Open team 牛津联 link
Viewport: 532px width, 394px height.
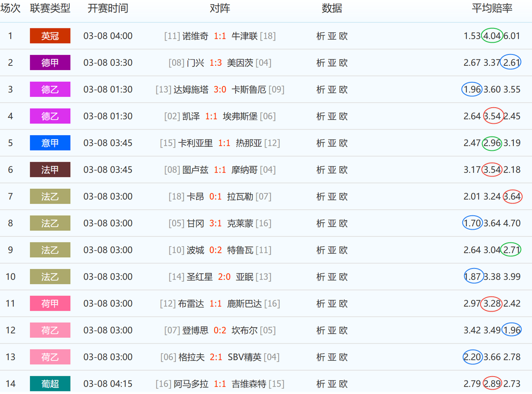click(244, 36)
